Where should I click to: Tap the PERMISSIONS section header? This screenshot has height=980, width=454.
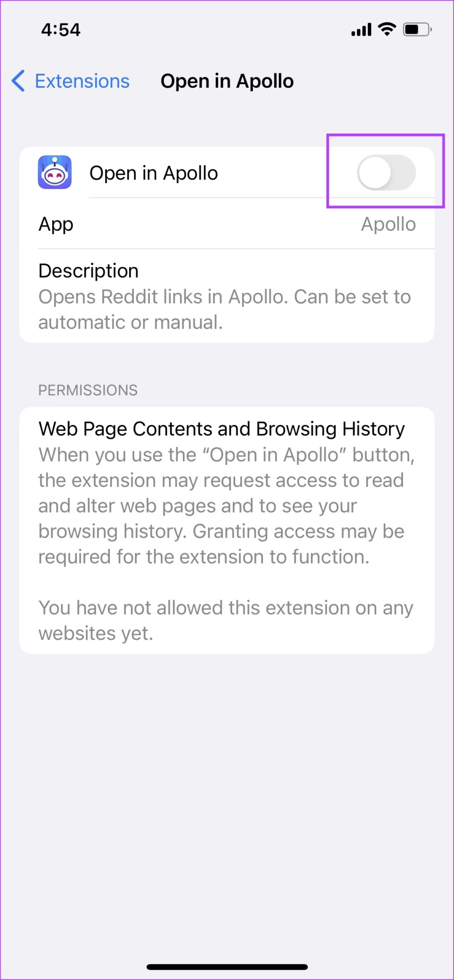click(88, 390)
